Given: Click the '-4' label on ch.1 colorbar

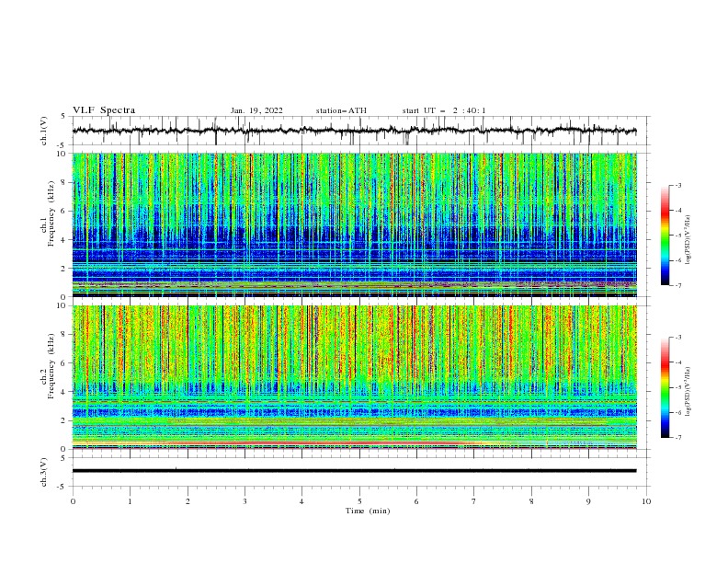Looking at the screenshot, I should 678,211.
